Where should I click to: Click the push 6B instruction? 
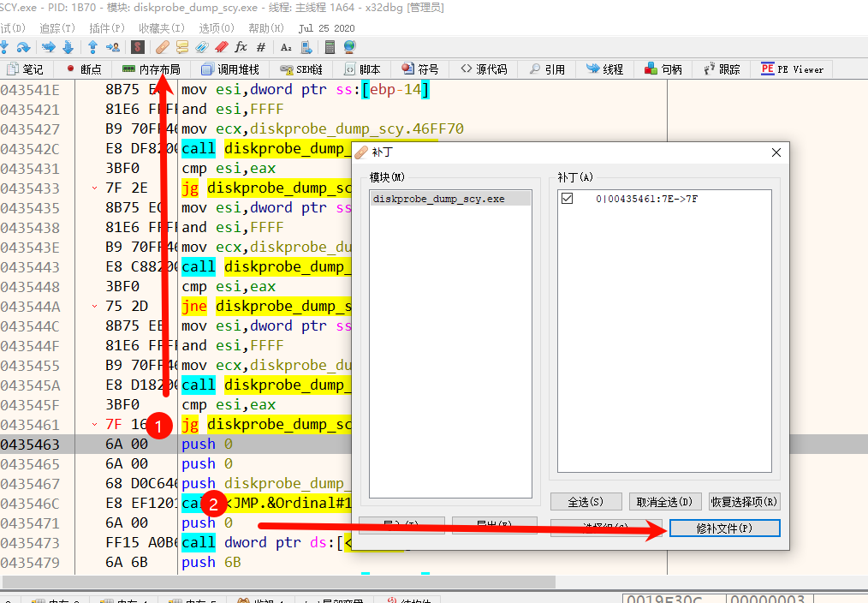point(211,563)
